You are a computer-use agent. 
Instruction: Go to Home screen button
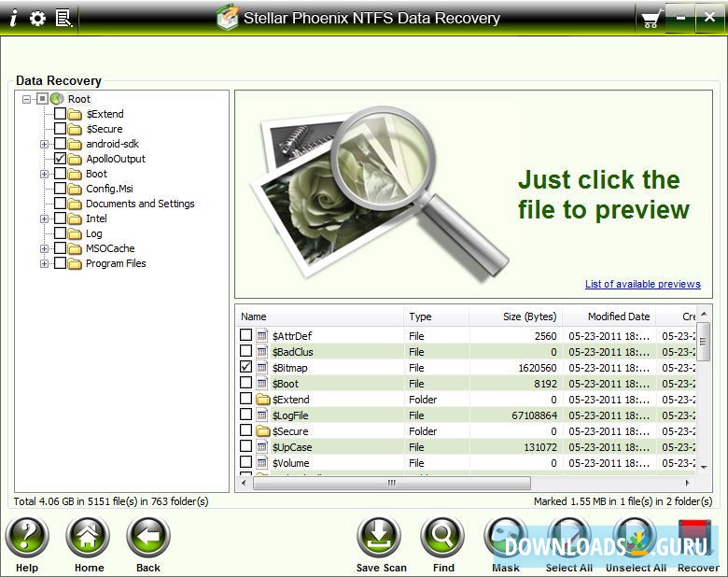coord(89,538)
